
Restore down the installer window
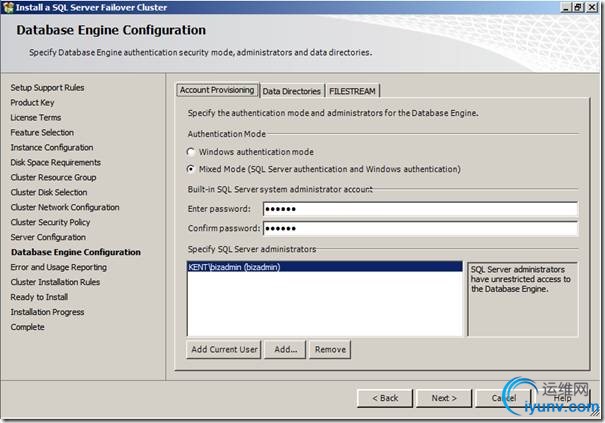coord(578,7)
